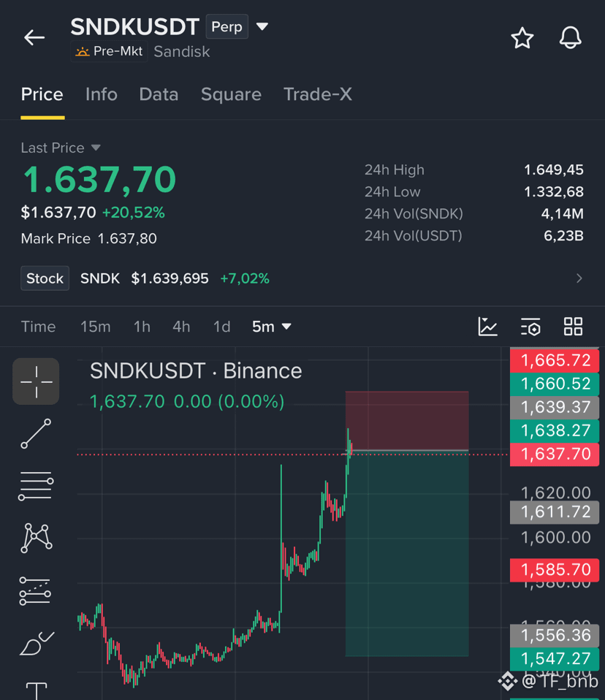Open the grid layout icon
Image resolution: width=605 pixels, height=700 pixels.
(573, 327)
